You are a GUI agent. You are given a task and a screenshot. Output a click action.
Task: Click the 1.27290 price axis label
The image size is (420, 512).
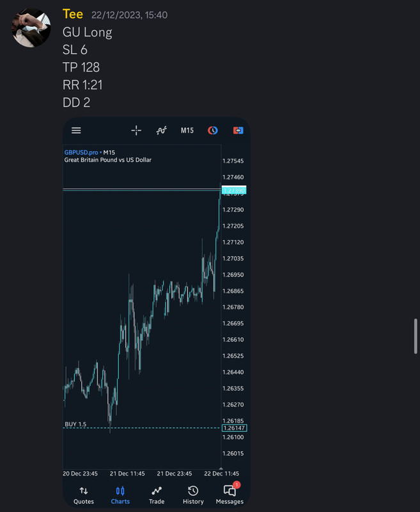233,210
